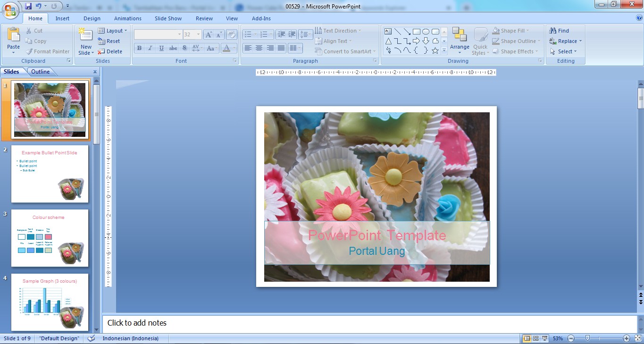
Task: Close the Slides and Outline pane
Action: (x=95, y=72)
